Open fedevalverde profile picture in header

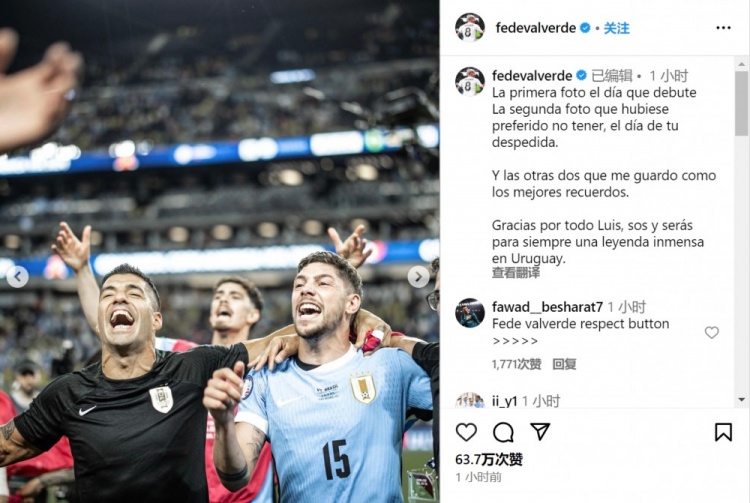coord(470,28)
